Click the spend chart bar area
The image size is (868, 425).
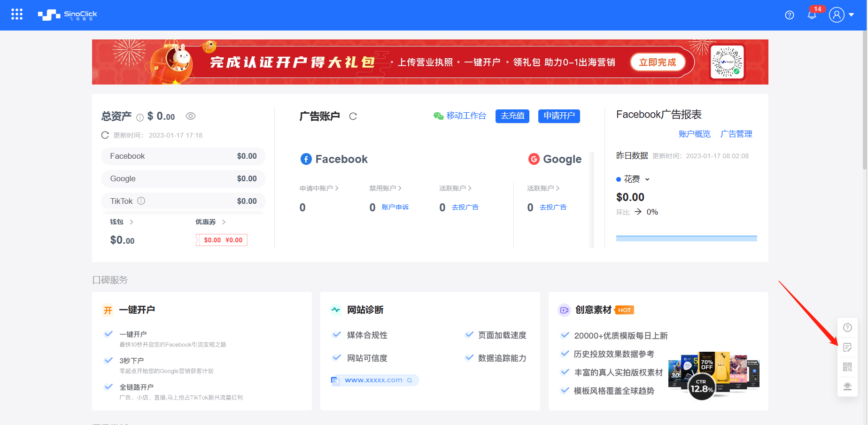(x=686, y=239)
